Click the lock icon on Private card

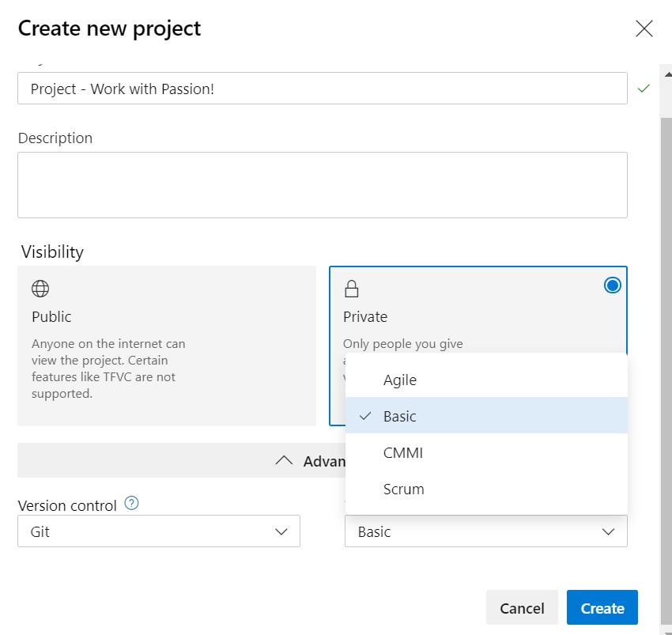(352, 289)
